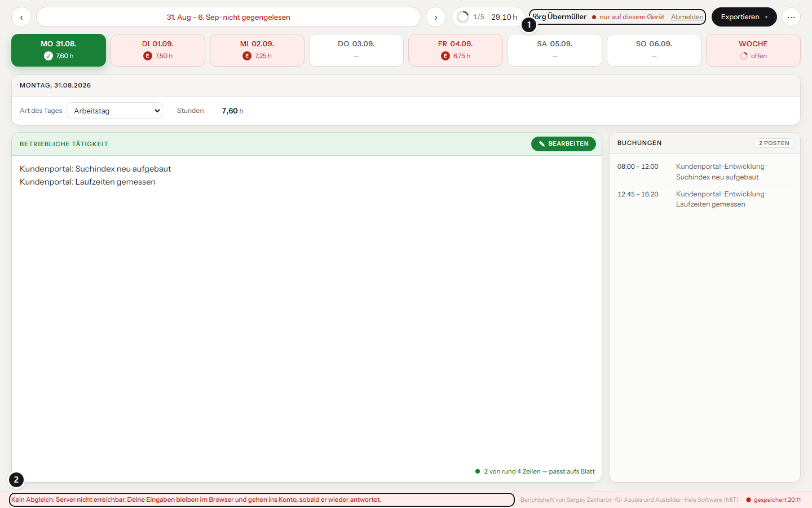Click the 2 POSTEN badge
The width and height of the screenshot is (812, 508).
pos(774,143)
